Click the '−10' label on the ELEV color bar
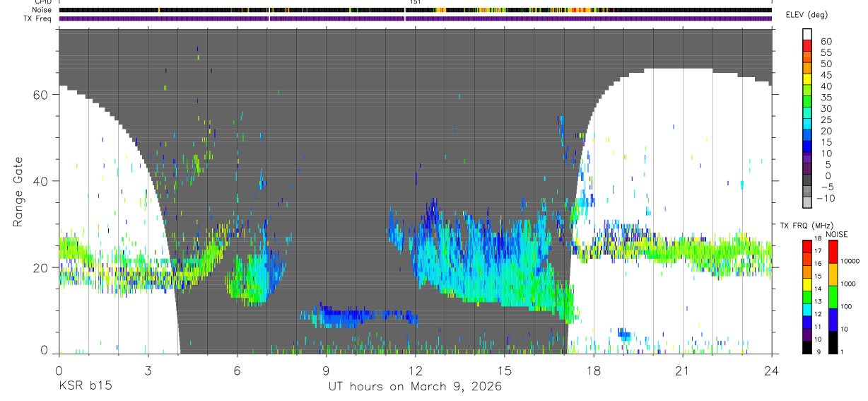868x401 pixels. (825, 199)
